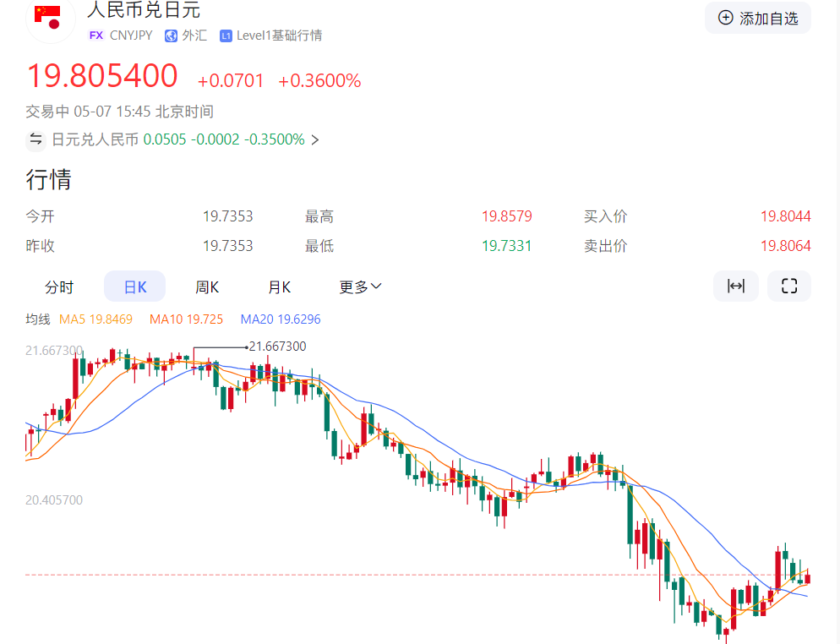Click the 最低 value 19.7331

pyautogui.click(x=507, y=246)
